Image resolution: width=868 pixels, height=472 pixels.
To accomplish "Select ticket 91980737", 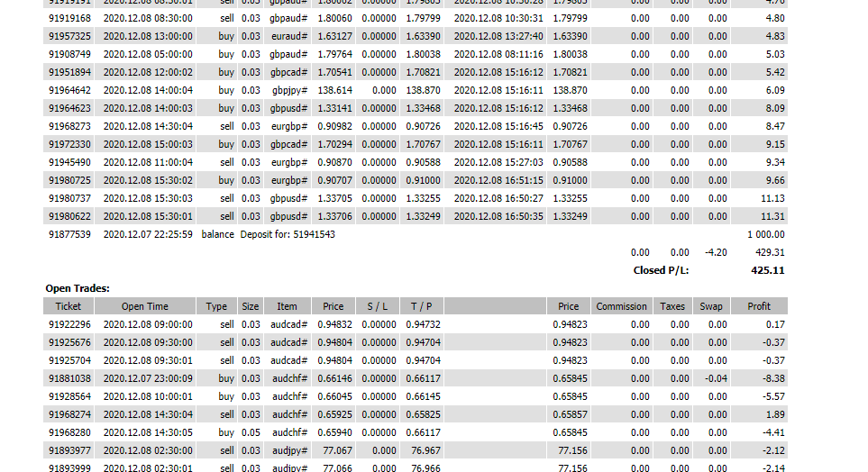I will tap(69, 198).
